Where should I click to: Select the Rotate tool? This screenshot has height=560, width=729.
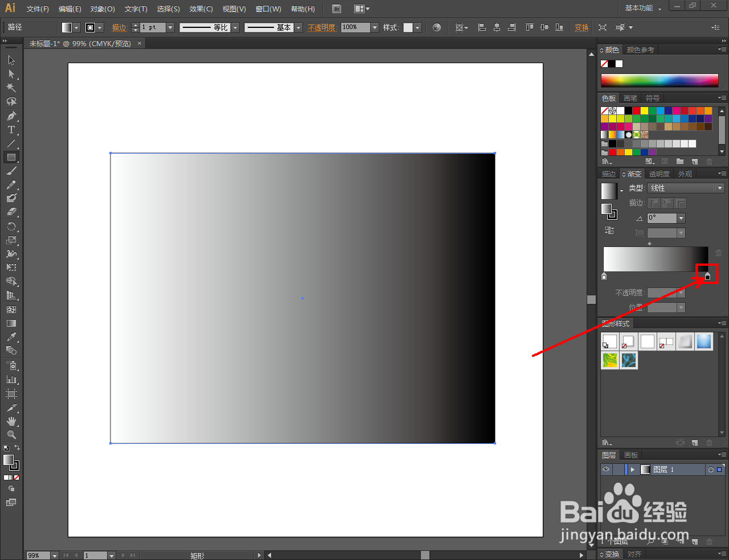[x=11, y=227]
